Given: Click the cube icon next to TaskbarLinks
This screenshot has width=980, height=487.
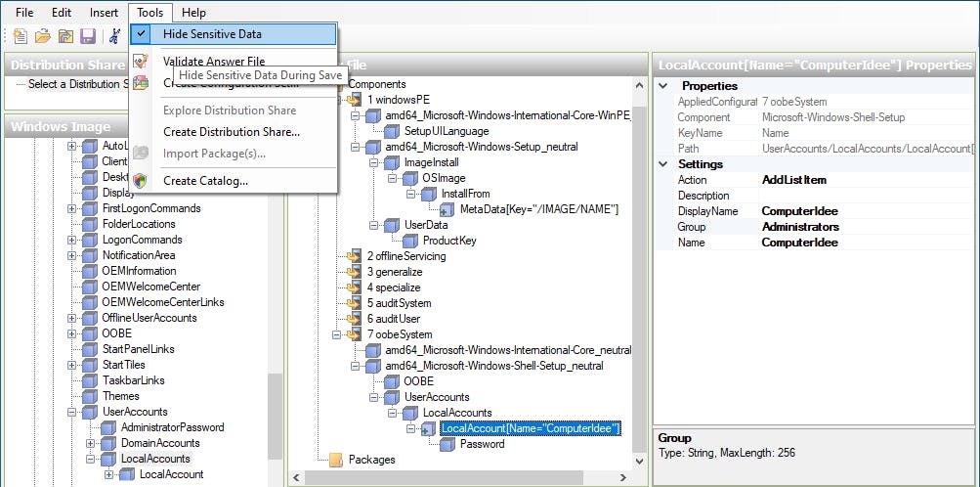Looking at the screenshot, I should (x=90, y=380).
